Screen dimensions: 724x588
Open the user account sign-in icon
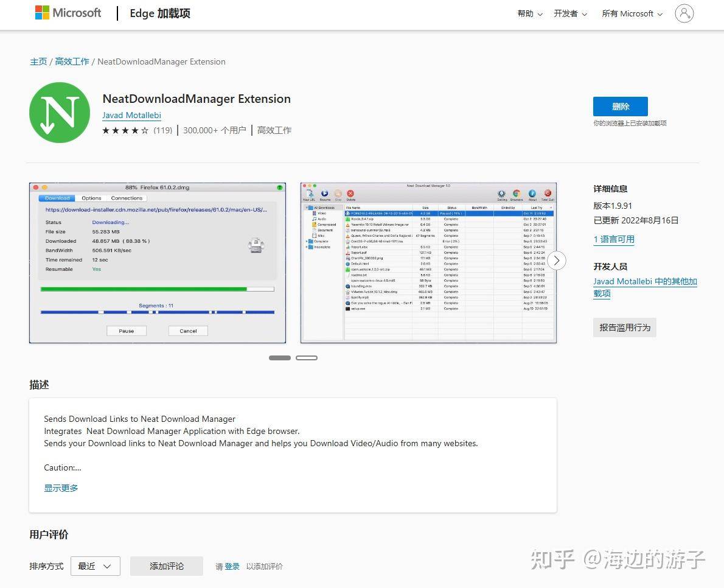684,13
